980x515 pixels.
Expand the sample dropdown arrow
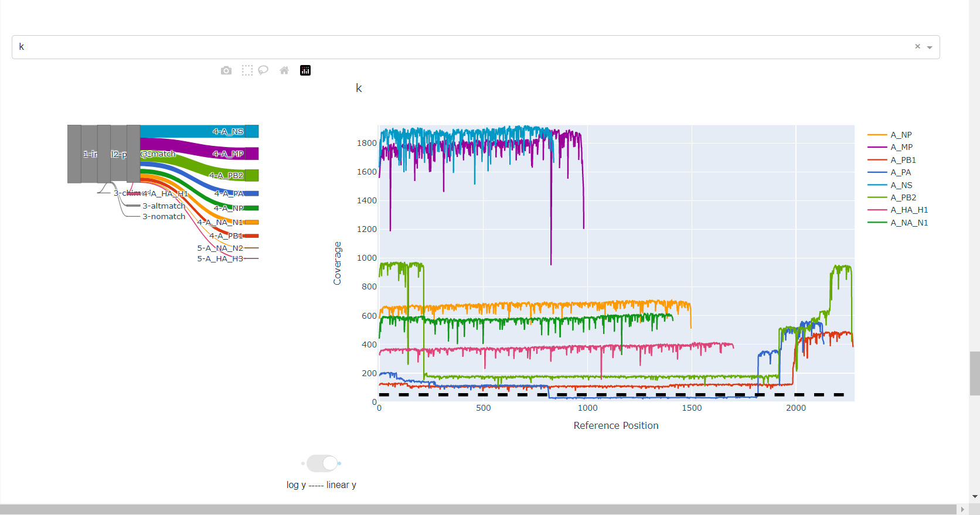[930, 47]
